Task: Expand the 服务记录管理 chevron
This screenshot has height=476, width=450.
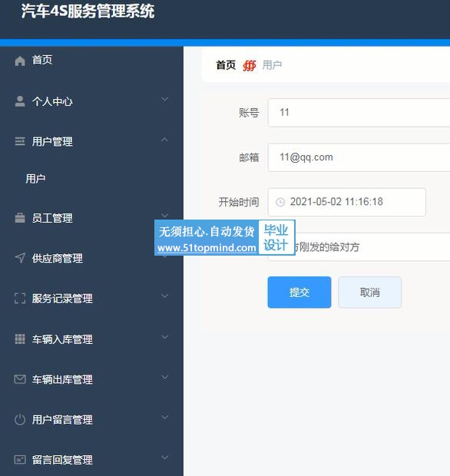Action: (165, 296)
